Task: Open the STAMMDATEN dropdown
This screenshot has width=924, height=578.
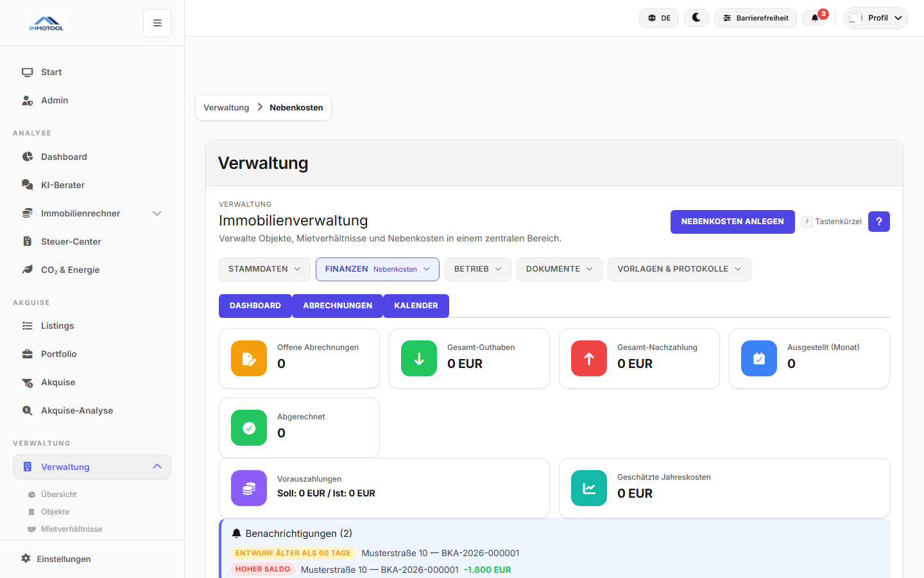Action: pyautogui.click(x=264, y=269)
